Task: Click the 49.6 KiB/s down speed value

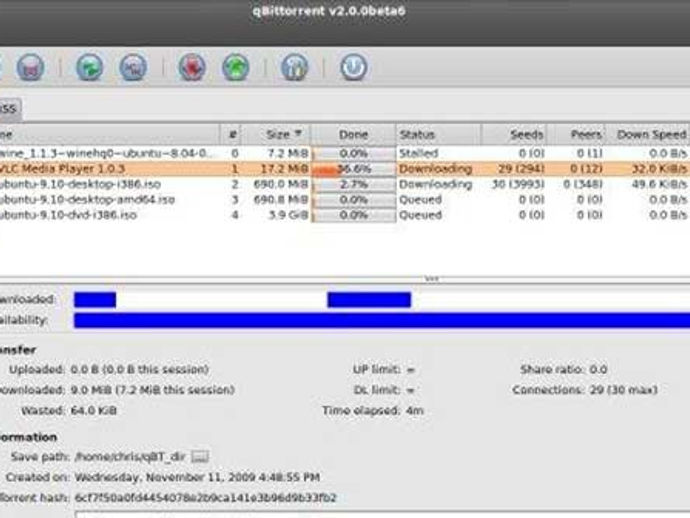Action: (x=659, y=184)
